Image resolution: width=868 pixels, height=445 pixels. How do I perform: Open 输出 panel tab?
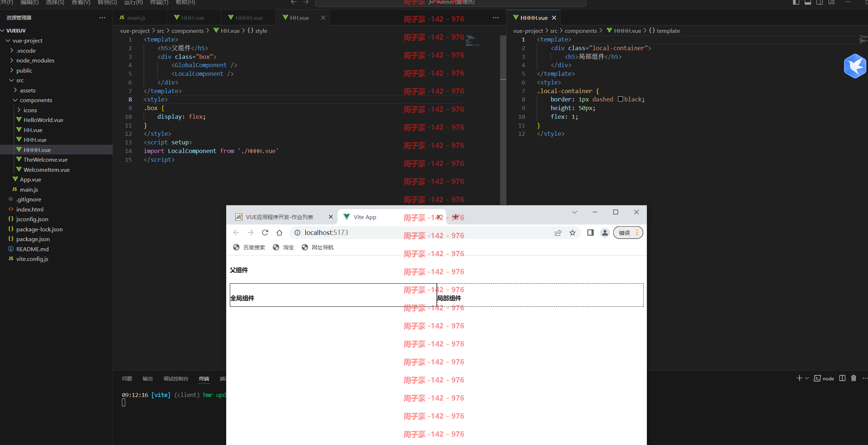click(148, 379)
